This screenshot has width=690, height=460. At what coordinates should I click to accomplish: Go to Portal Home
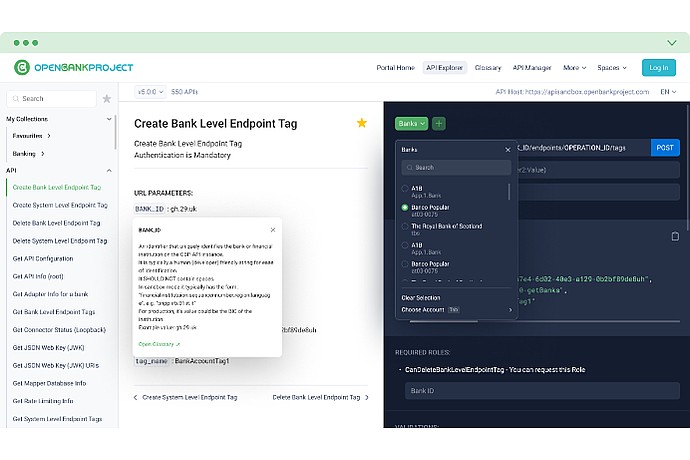point(395,68)
